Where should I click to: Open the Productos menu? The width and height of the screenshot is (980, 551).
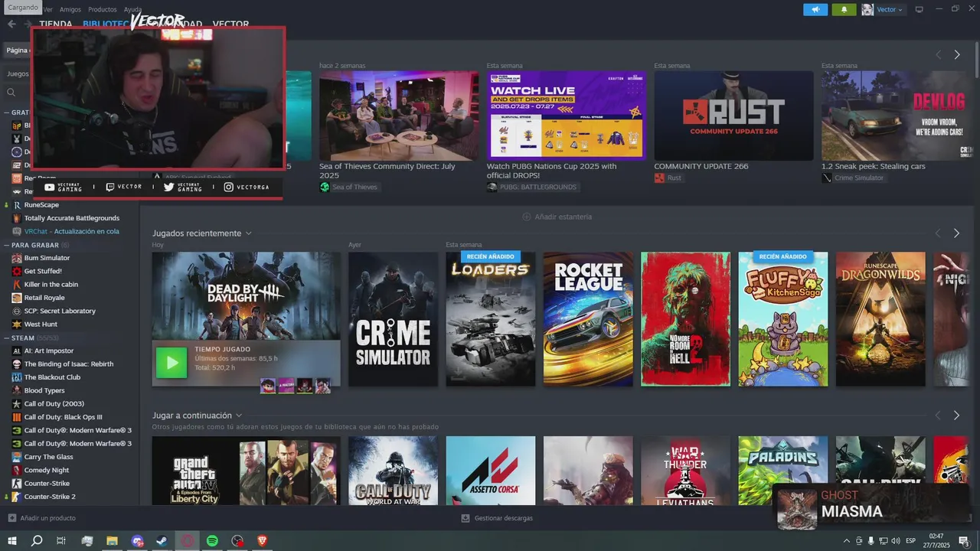click(x=103, y=9)
